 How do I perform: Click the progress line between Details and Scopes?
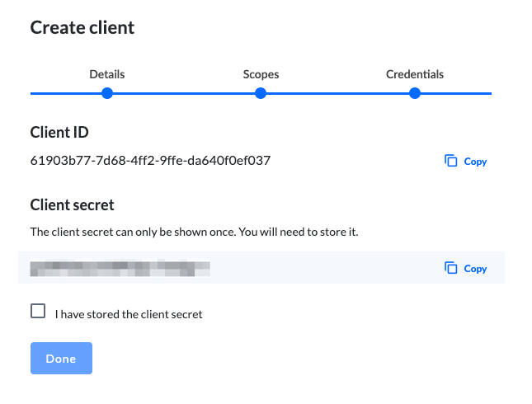184,93
